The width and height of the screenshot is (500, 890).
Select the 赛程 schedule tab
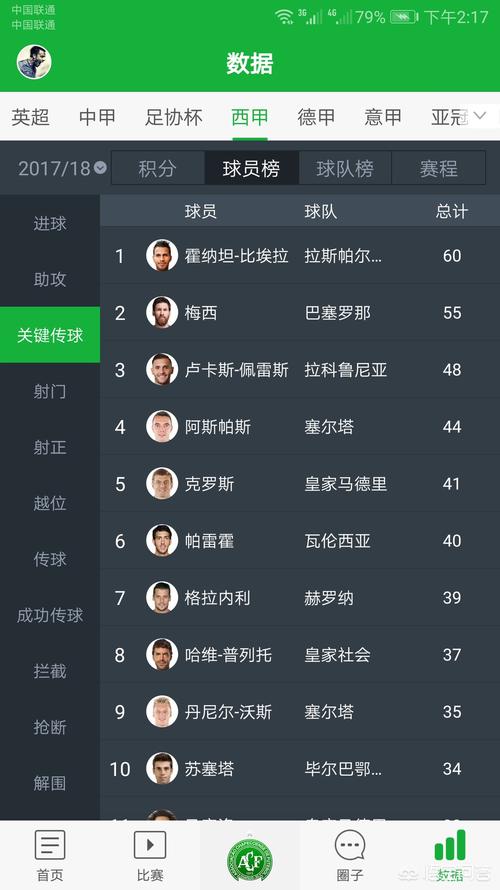click(x=439, y=168)
